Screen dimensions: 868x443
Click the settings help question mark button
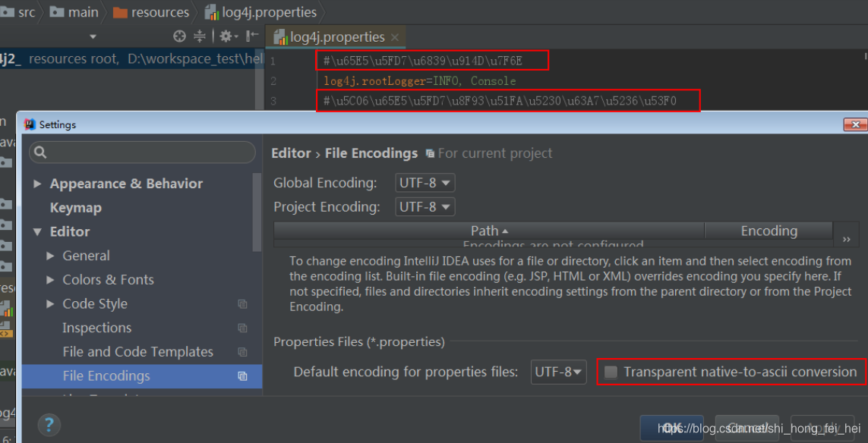[49, 425]
